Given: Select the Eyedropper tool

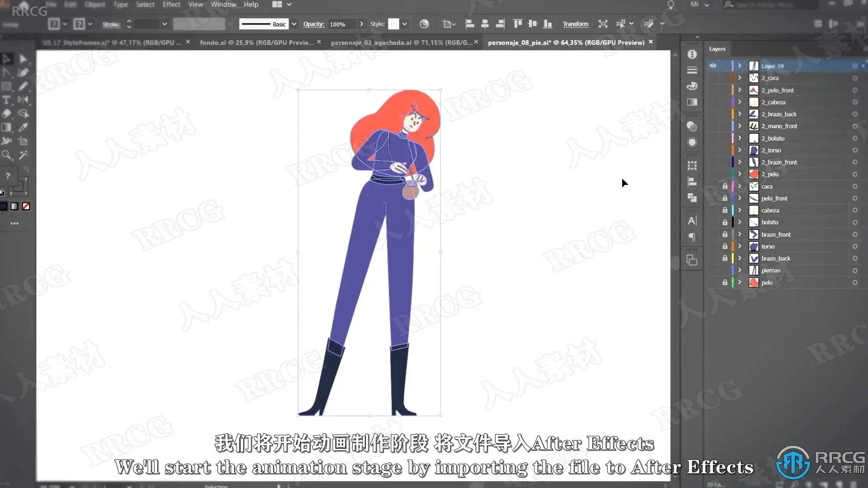Looking at the screenshot, I should coord(23,127).
